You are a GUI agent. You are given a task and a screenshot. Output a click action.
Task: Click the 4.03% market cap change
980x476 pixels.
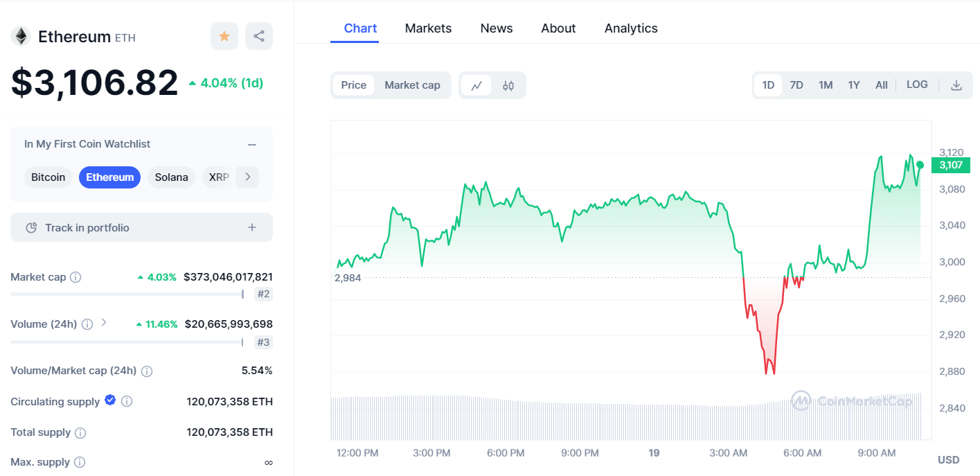[157, 277]
